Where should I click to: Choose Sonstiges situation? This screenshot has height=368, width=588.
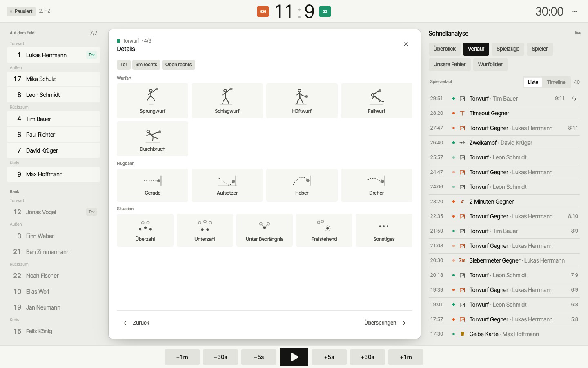click(384, 230)
